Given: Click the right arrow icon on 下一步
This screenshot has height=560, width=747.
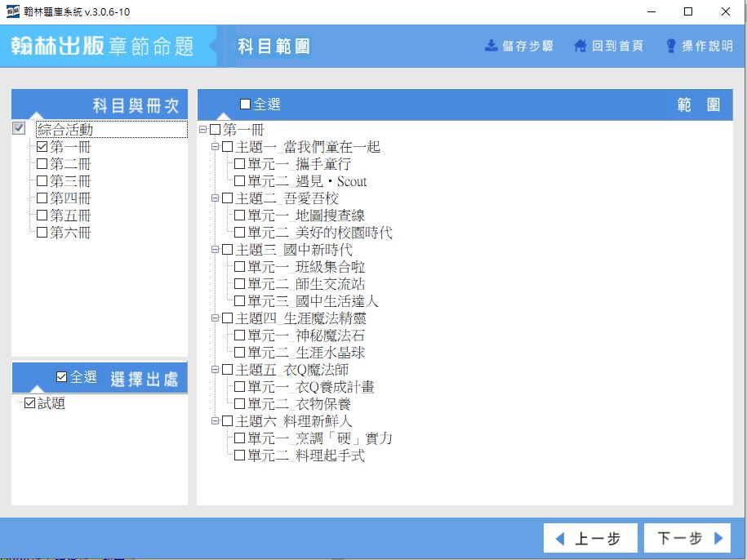Looking at the screenshot, I should pyautogui.click(x=718, y=538).
